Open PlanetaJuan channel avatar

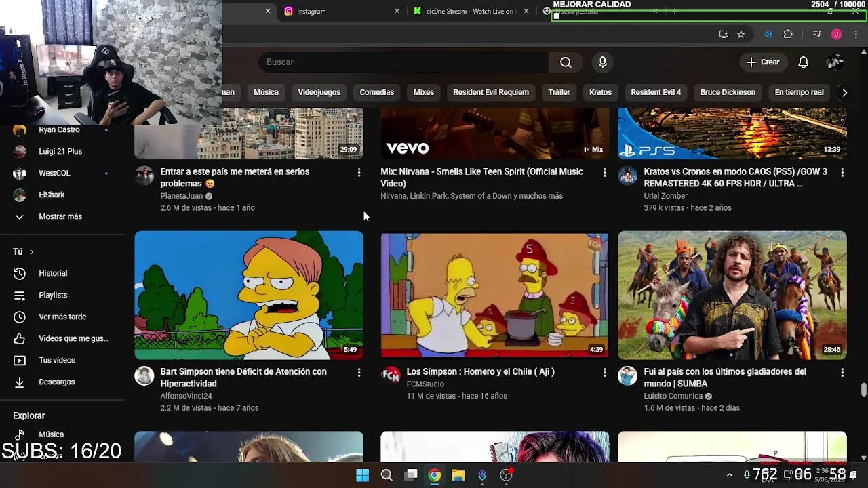(144, 176)
